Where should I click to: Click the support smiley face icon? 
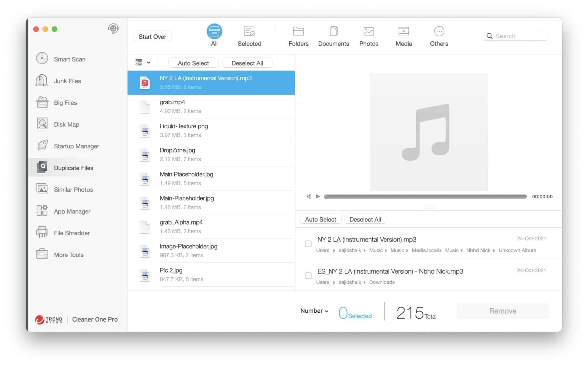tap(113, 28)
